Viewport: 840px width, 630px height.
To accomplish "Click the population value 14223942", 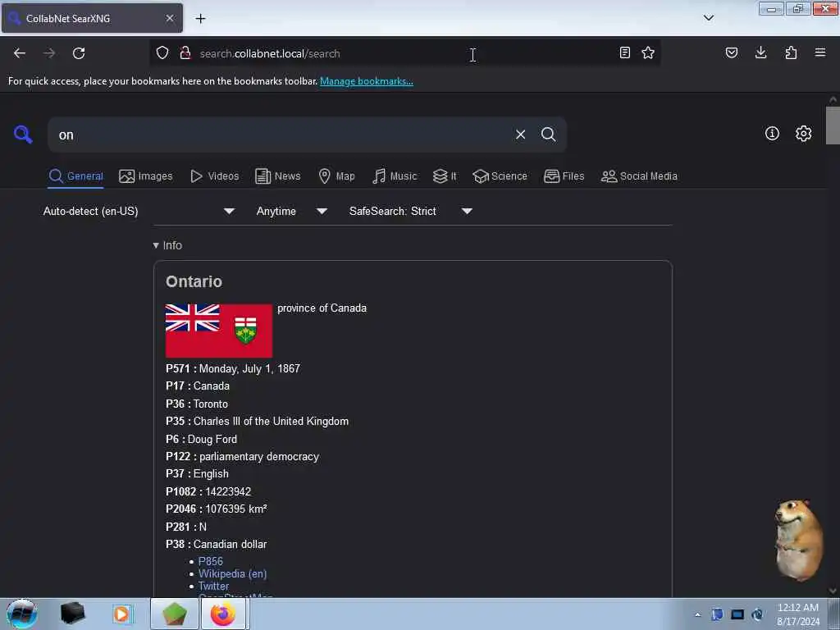I will click(x=228, y=492).
